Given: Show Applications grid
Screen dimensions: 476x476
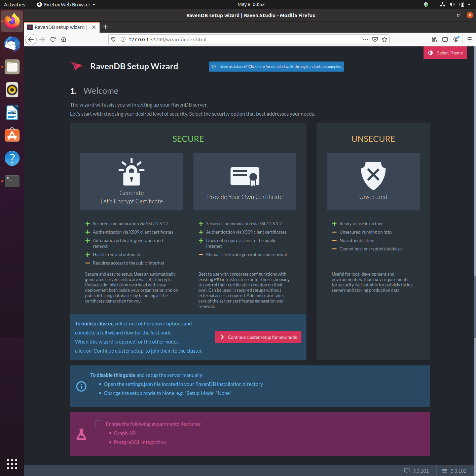Looking at the screenshot, I should click(12, 464).
